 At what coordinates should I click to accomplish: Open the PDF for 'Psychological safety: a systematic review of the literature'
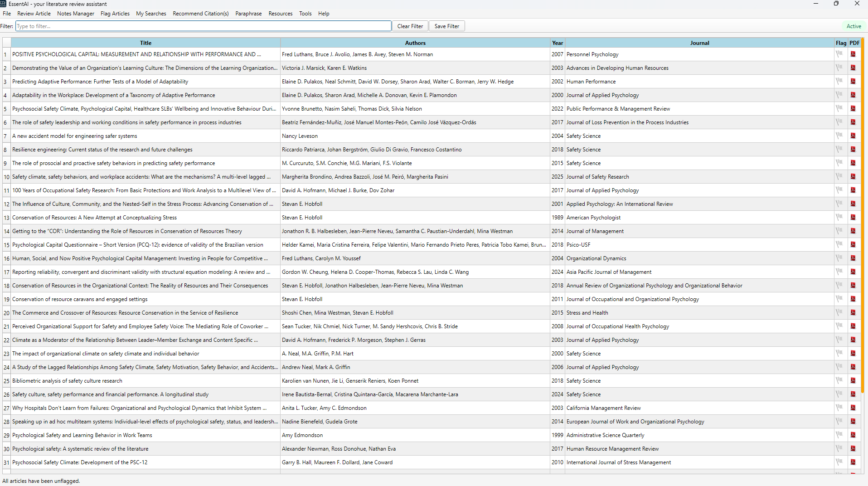(853, 448)
